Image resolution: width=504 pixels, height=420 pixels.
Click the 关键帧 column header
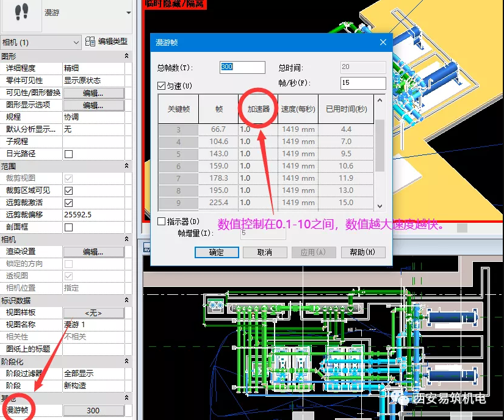click(178, 109)
